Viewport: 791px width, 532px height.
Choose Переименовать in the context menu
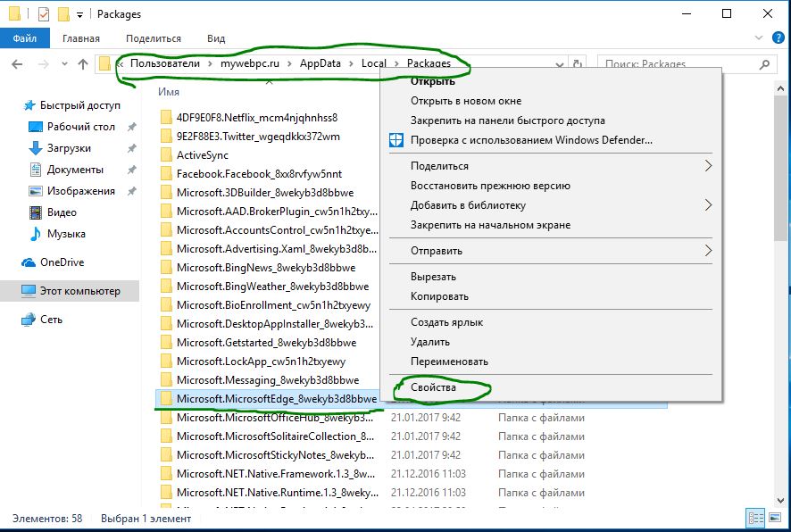(550, 362)
